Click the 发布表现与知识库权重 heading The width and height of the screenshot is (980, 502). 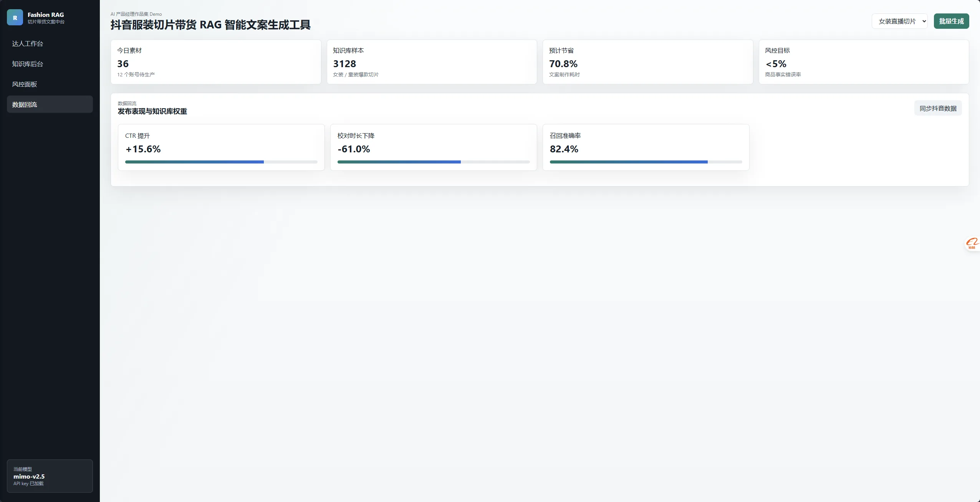click(152, 111)
